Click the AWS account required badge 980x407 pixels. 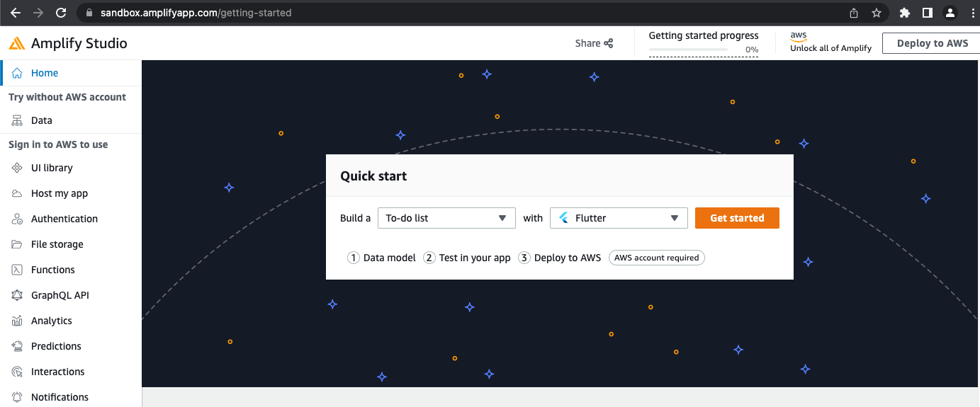[657, 258]
